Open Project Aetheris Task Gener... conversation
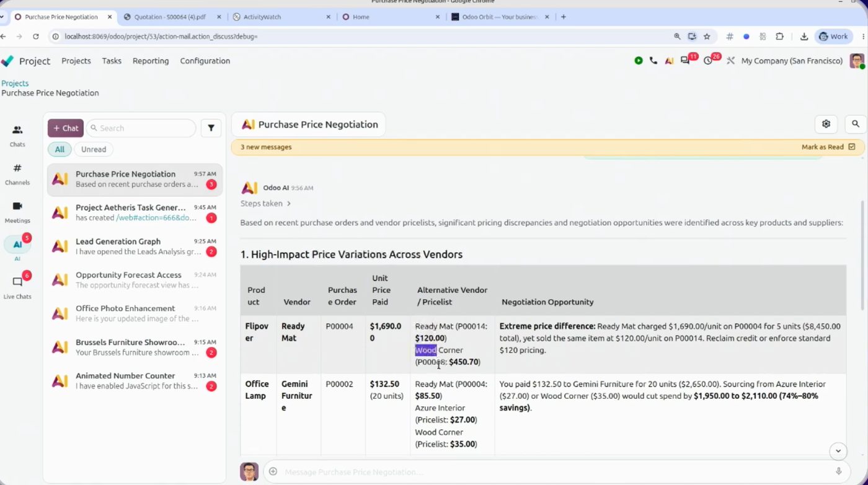The width and height of the screenshot is (868, 485). pos(135,212)
